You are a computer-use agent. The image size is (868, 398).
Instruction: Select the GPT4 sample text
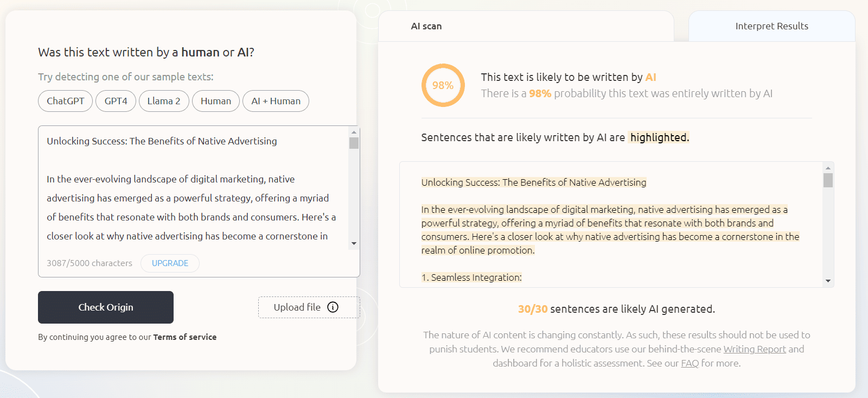[x=116, y=101]
